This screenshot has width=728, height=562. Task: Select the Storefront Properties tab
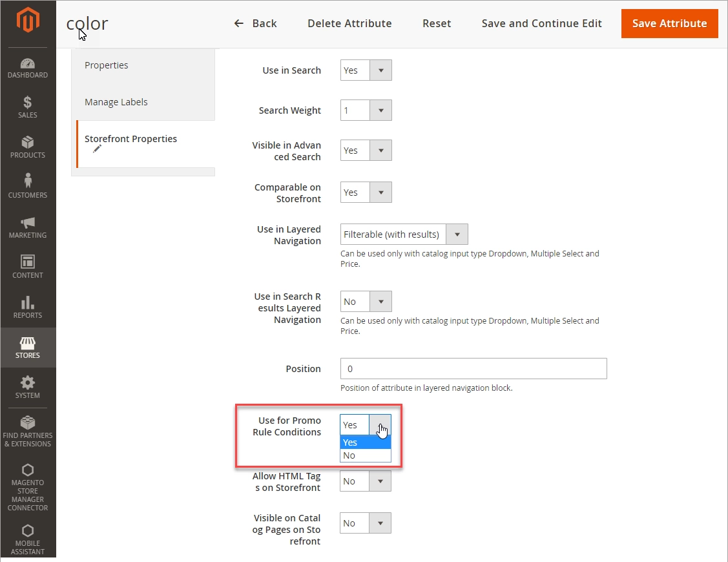[x=145, y=144]
